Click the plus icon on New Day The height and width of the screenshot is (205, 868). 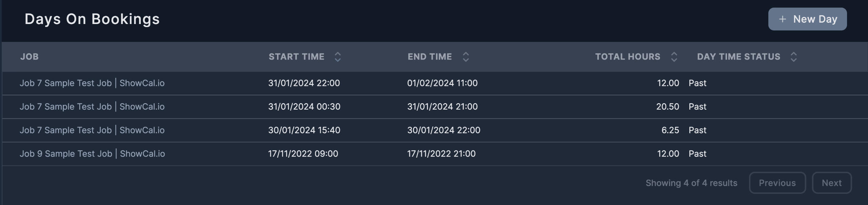(782, 19)
